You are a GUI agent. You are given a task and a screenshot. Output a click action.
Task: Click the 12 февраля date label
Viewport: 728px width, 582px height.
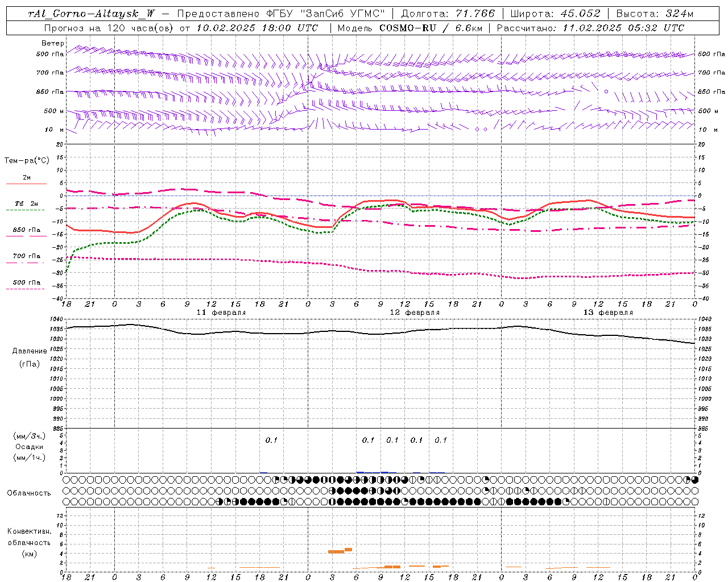point(415,313)
